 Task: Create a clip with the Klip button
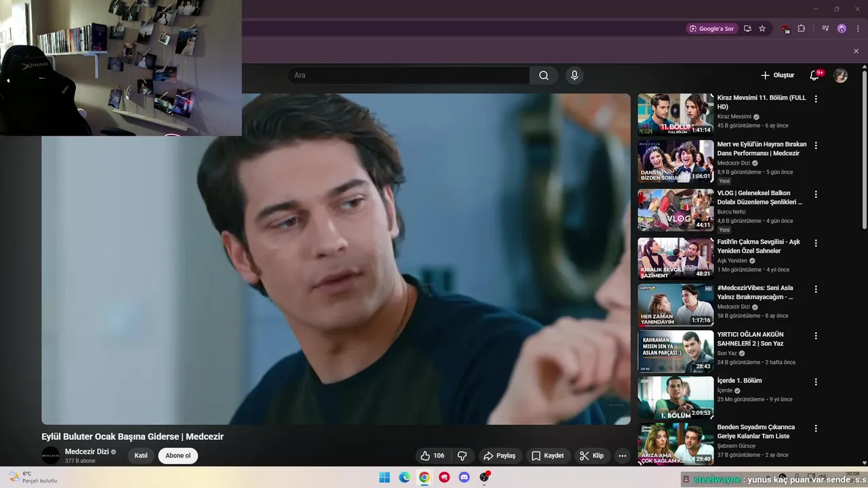click(591, 455)
